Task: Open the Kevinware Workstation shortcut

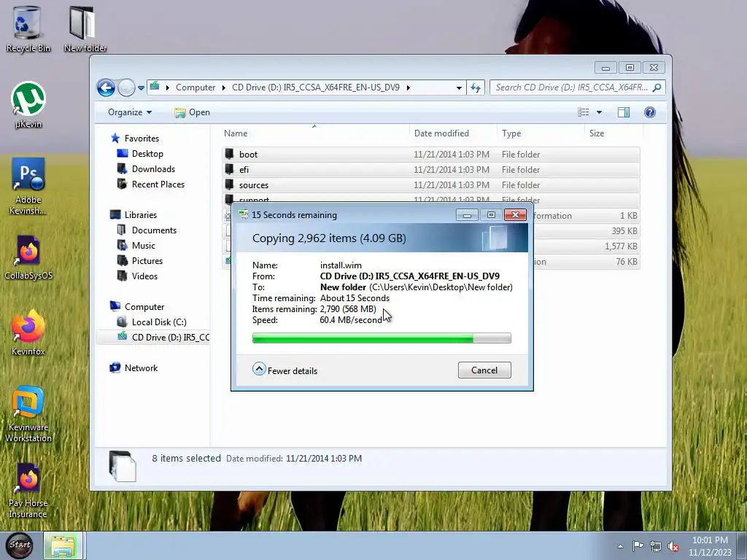Action: click(x=28, y=415)
